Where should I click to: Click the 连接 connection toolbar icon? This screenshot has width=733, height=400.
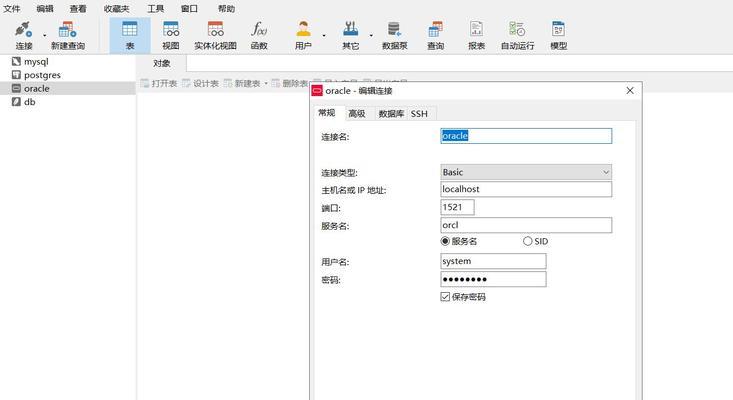coord(23,36)
